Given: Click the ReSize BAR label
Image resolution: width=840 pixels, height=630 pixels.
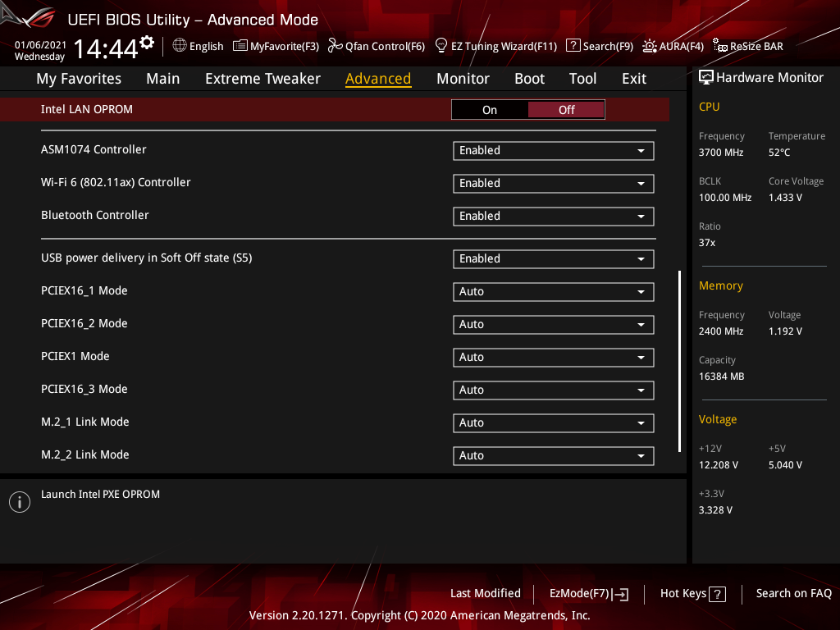Looking at the screenshot, I should 756,47.
